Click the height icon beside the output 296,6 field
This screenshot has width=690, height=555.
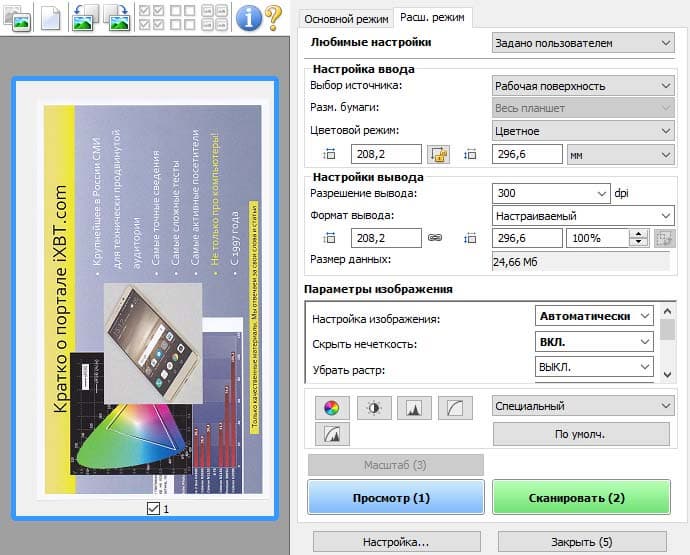tap(470, 238)
